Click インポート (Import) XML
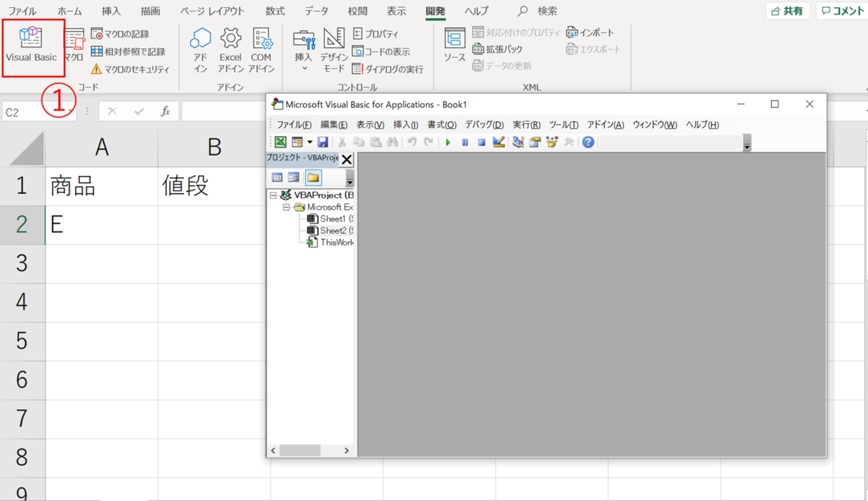 [x=590, y=33]
